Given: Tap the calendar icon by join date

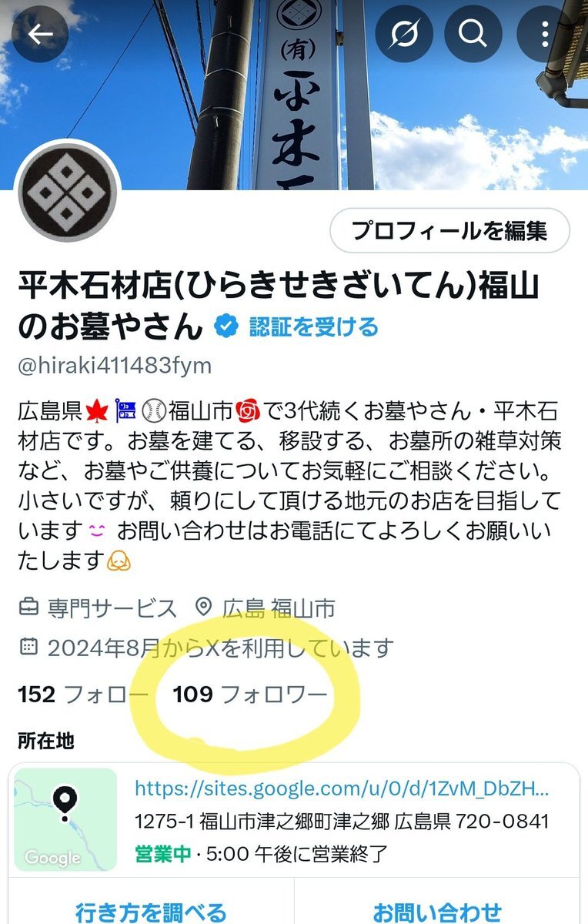Looking at the screenshot, I should 28,647.
